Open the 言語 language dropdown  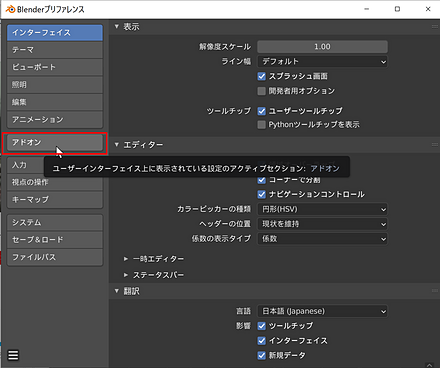(322, 311)
